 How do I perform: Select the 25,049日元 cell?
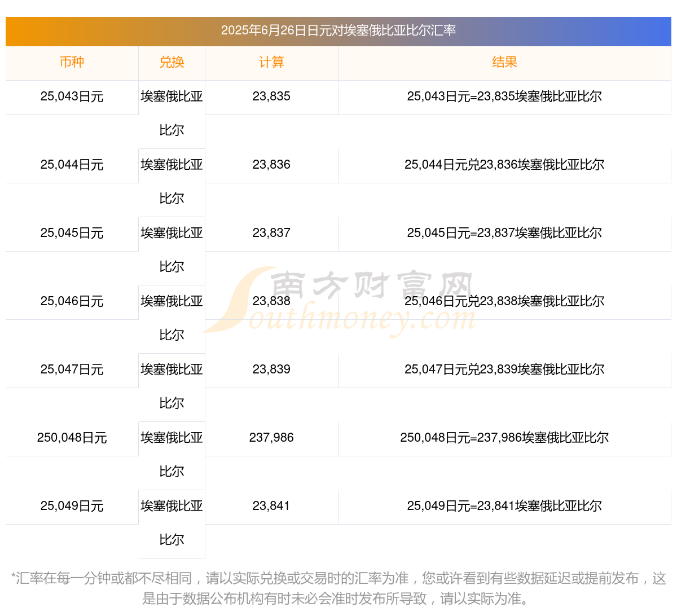(x=72, y=506)
